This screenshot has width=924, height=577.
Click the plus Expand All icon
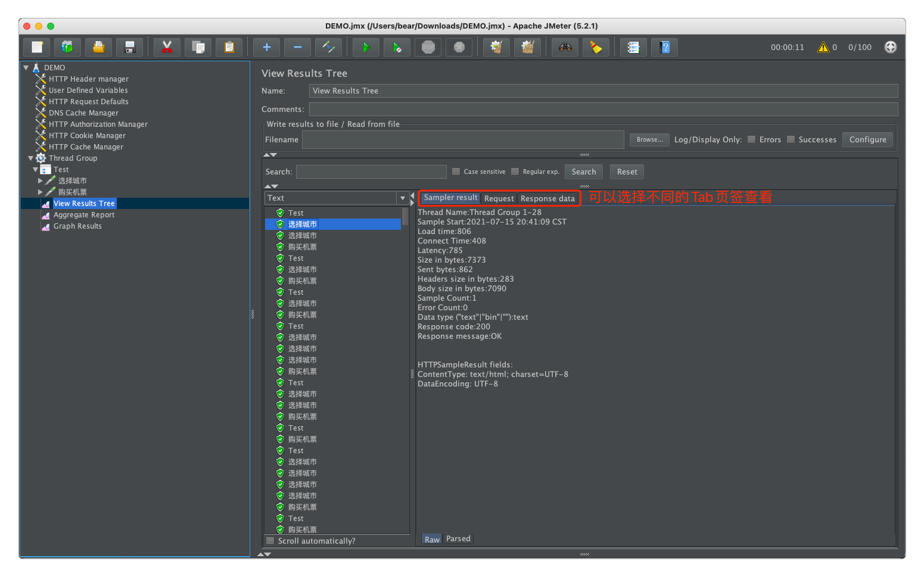266,47
